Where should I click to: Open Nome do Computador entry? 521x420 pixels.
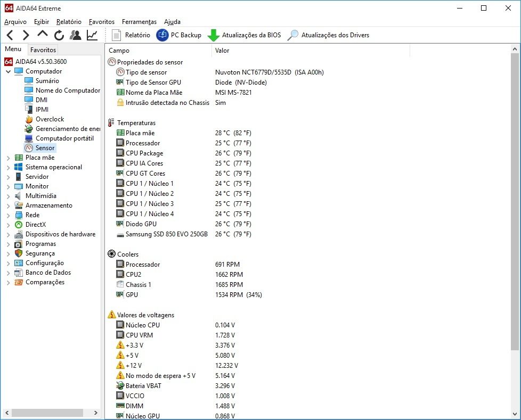tap(68, 90)
